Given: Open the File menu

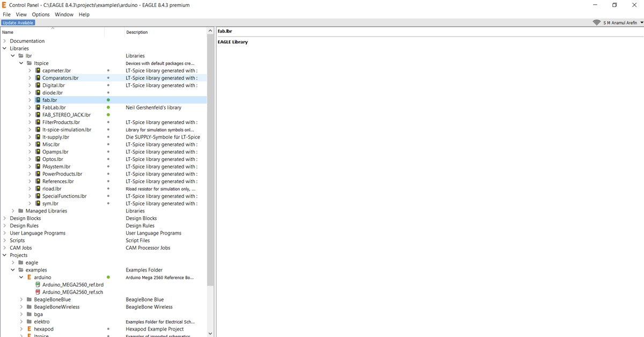Looking at the screenshot, I should (6, 14).
